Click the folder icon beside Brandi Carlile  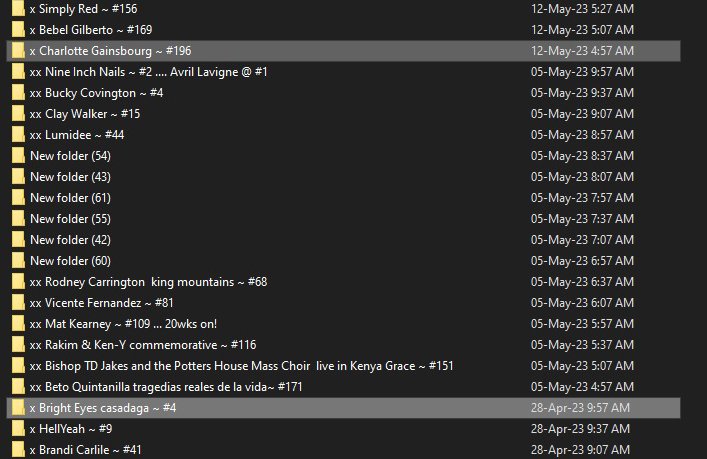pos(18,450)
